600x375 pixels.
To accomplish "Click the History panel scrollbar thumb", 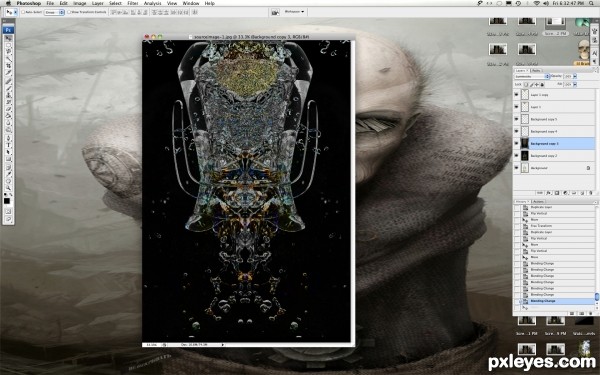I will [597, 297].
